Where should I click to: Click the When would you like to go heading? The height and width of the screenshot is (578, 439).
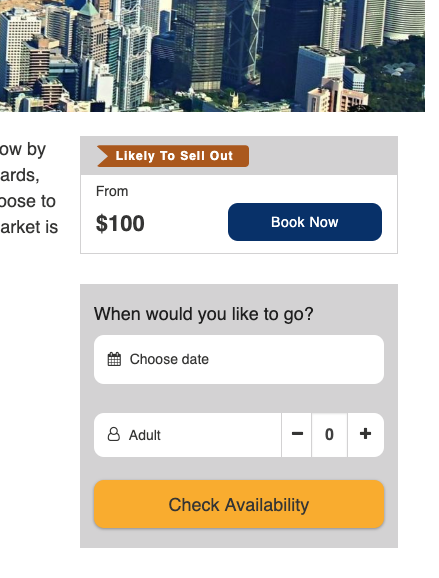(203, 314)
